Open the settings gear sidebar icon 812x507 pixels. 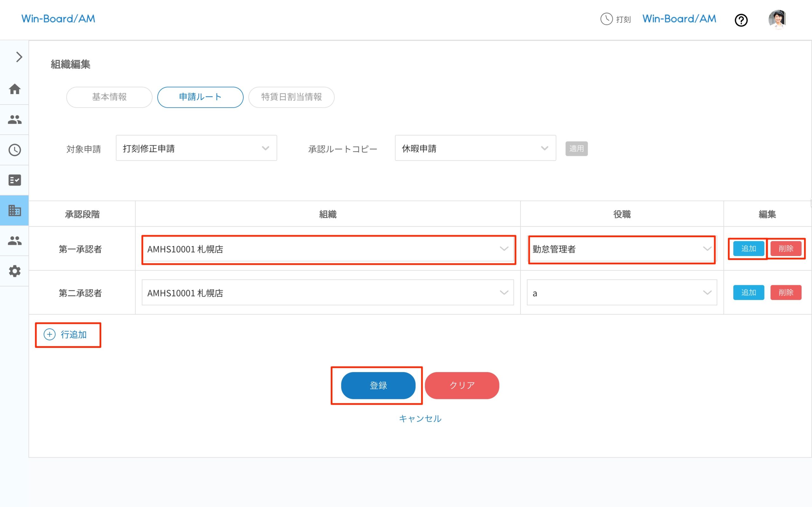(x=14, y=271)
